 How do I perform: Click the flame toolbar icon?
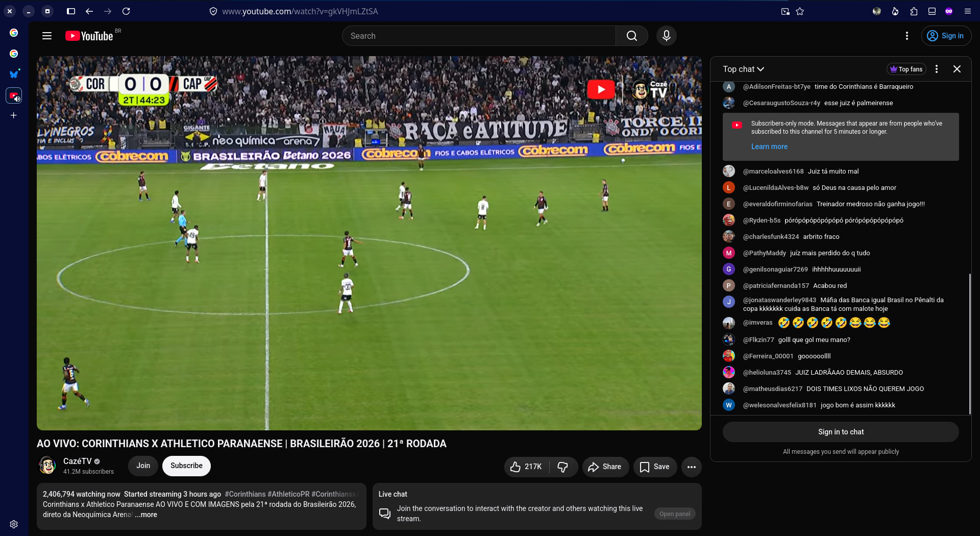[x=895, y=11]
